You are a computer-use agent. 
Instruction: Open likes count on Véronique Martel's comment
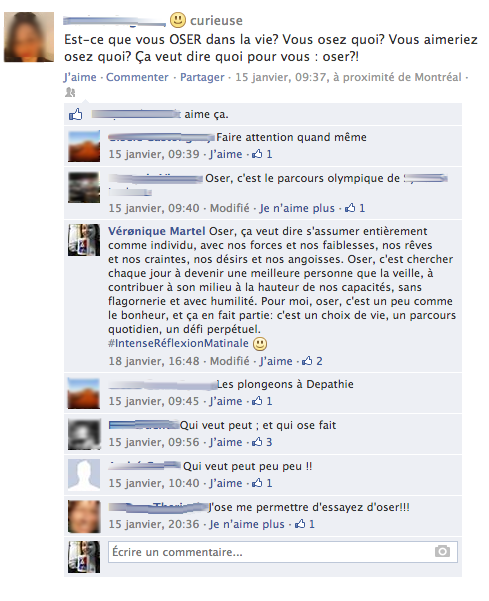point(312,361)
